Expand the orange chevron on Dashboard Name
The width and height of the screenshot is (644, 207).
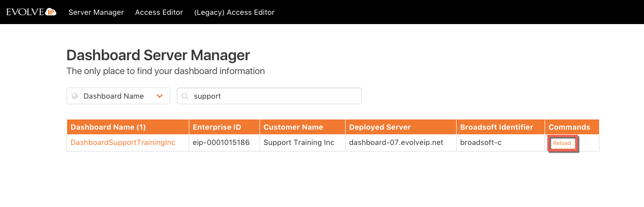coord(160,96)
